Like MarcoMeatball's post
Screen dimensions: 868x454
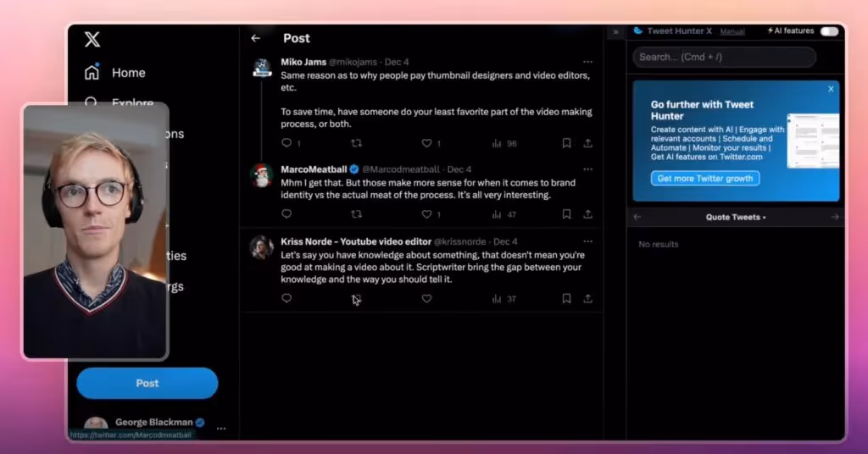coord(426,214)
